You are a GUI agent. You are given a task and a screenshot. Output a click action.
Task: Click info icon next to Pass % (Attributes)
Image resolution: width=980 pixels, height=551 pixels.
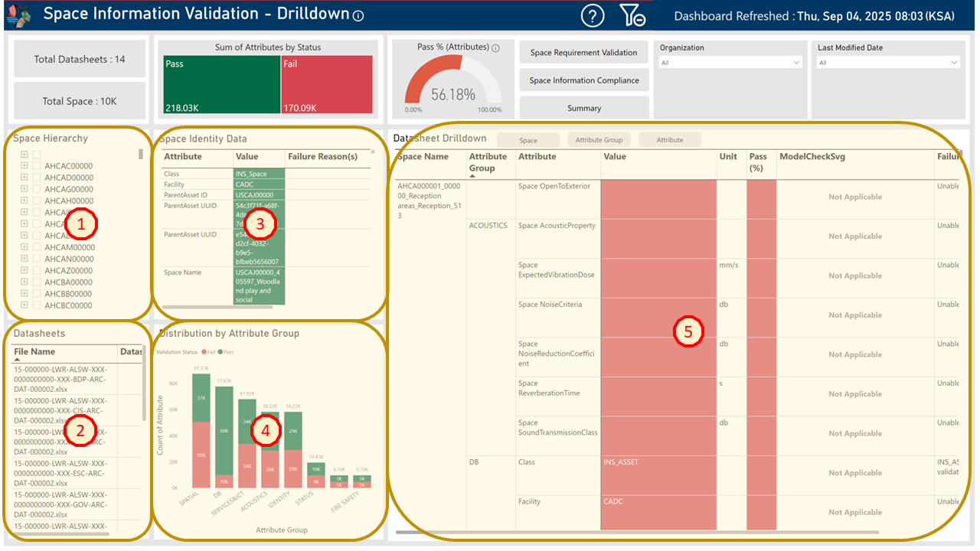pos(495,47)
